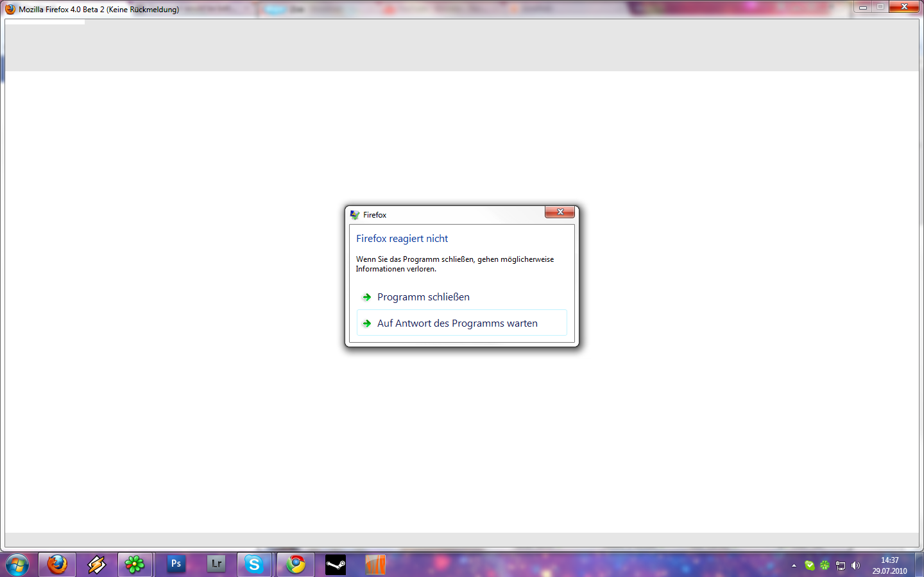Close the 'Firefox reagiert nicht' dialog
The image size is (924, 577).
pos(560,212)
